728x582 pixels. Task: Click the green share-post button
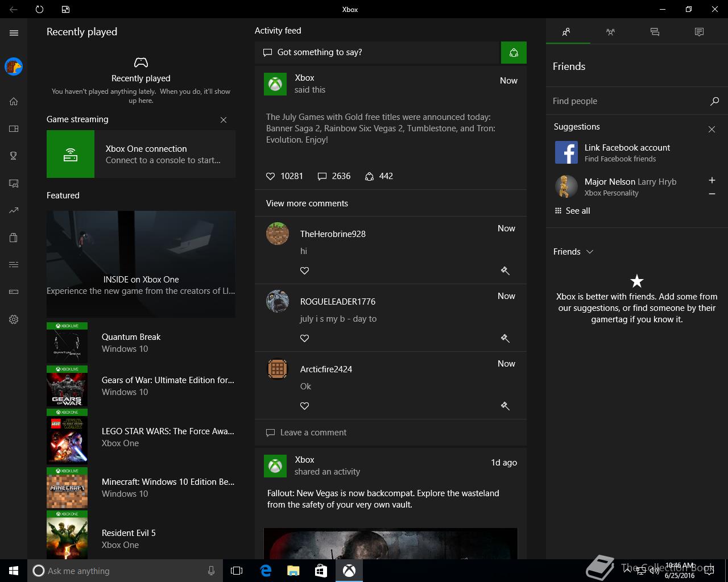tap(514, 52)
